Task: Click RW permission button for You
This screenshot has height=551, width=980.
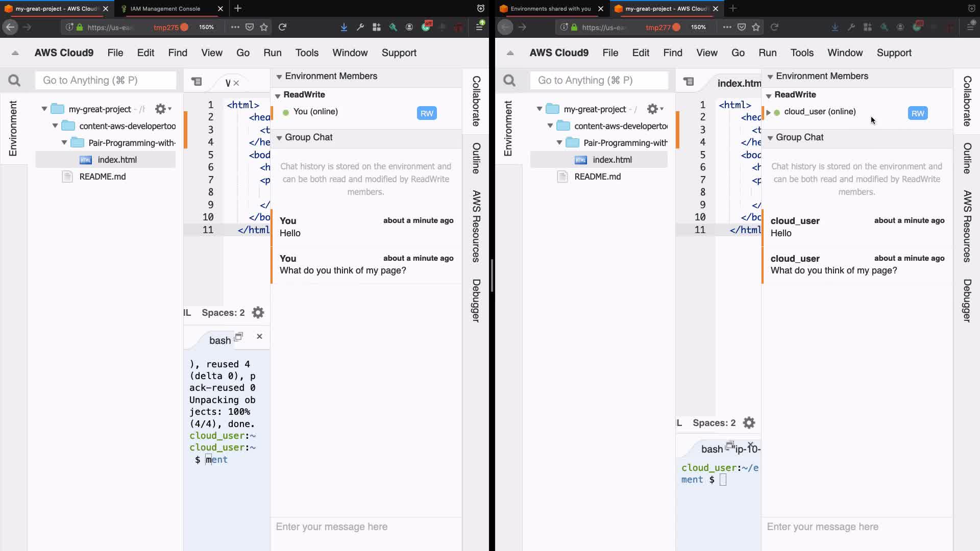Action: [x=427, y=113]
